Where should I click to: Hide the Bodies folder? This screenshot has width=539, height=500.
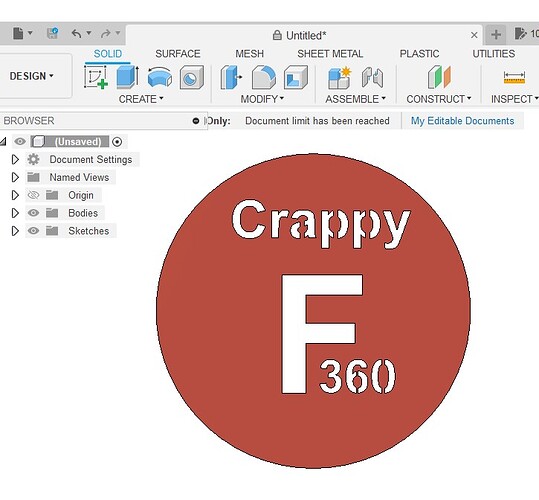point(33,213)
